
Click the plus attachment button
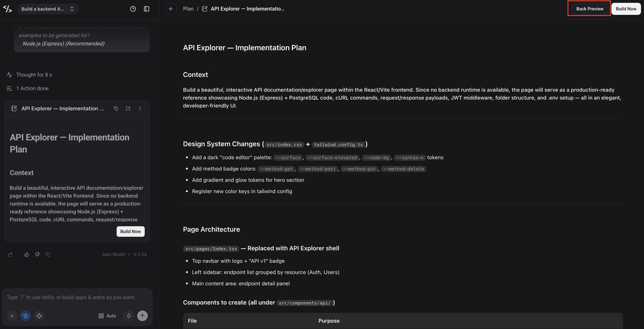[x=12, y=316]
